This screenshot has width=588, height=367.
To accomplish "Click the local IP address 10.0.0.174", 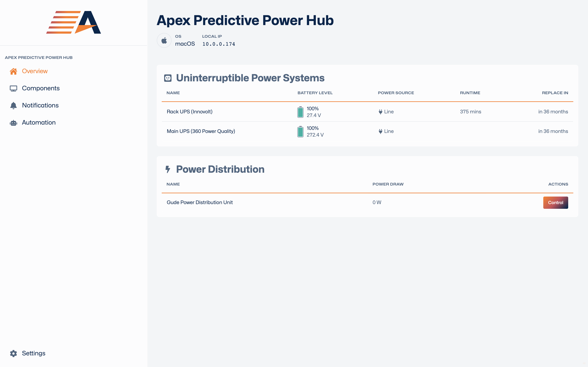I will [x=219, y=44].
